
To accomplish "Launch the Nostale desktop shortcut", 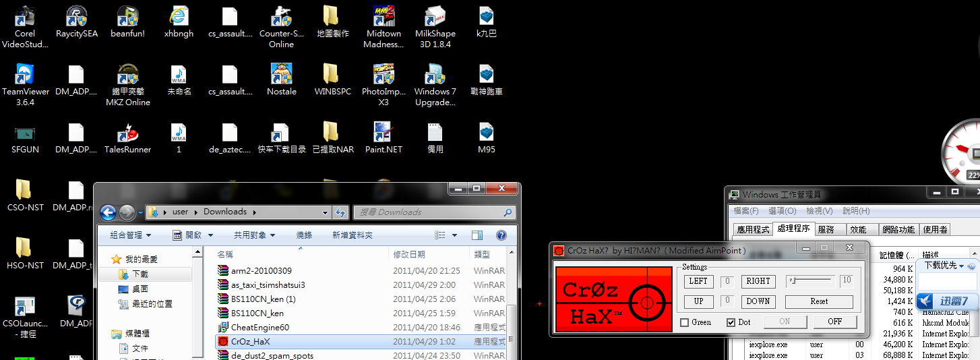I will tap(281, 80).
